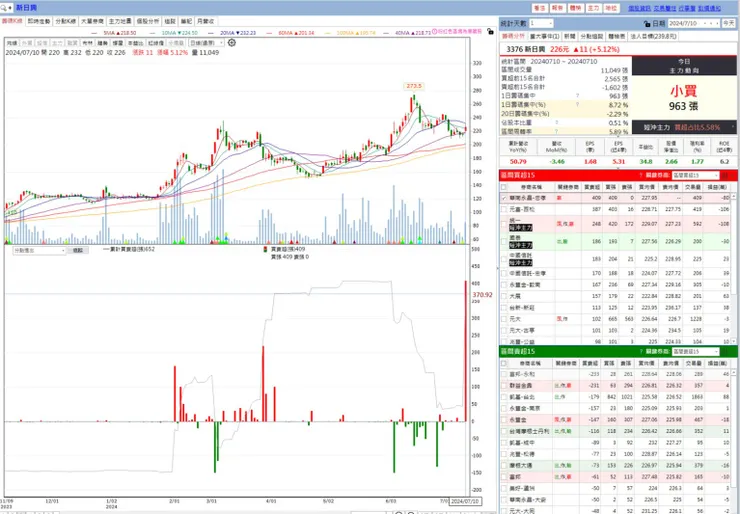Switch to the 分點K線 tab

65,21
